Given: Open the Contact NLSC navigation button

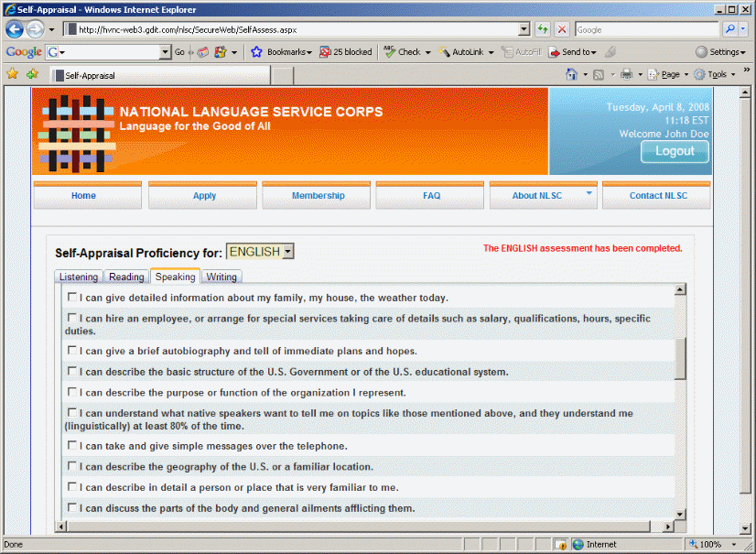Looking at the screenshot, I should point(656,195).
